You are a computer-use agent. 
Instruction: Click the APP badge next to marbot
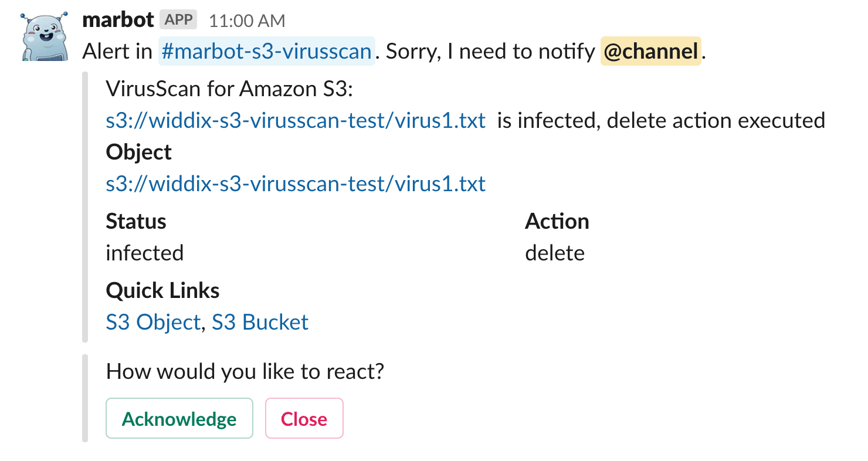(178, 21)
